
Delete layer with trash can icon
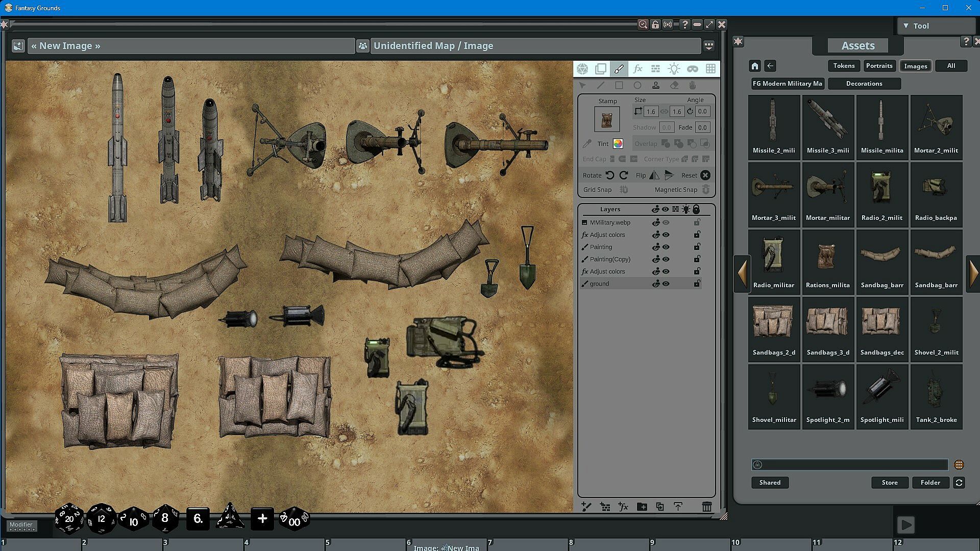click(706, 507)
